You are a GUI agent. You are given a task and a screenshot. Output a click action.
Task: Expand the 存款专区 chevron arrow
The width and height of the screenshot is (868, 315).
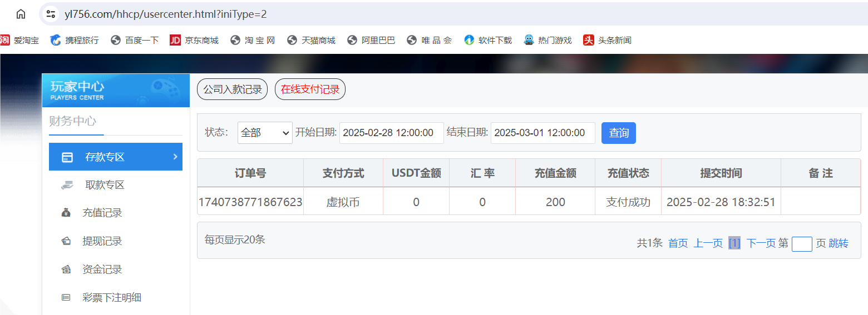point(175,157)
